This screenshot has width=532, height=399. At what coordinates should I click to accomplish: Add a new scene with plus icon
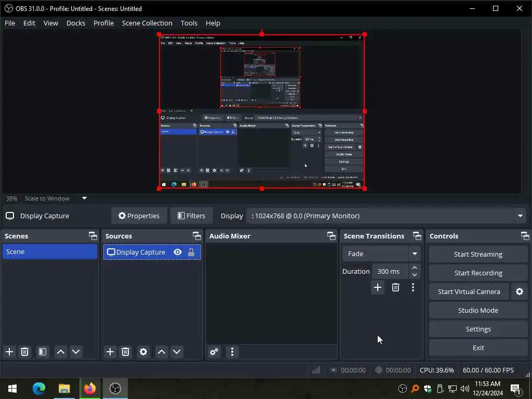click(x=9, y=352)
